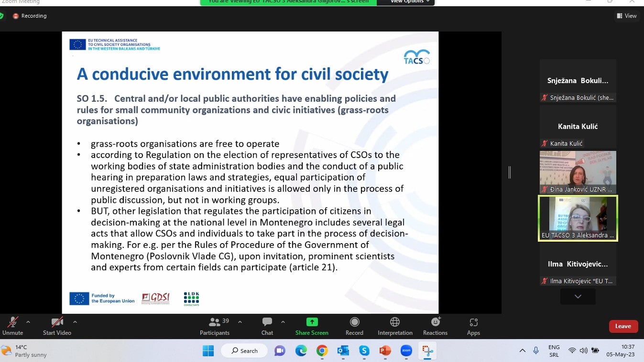
Task: Click TACSO logo on the slide
Action: pos(416,56)
